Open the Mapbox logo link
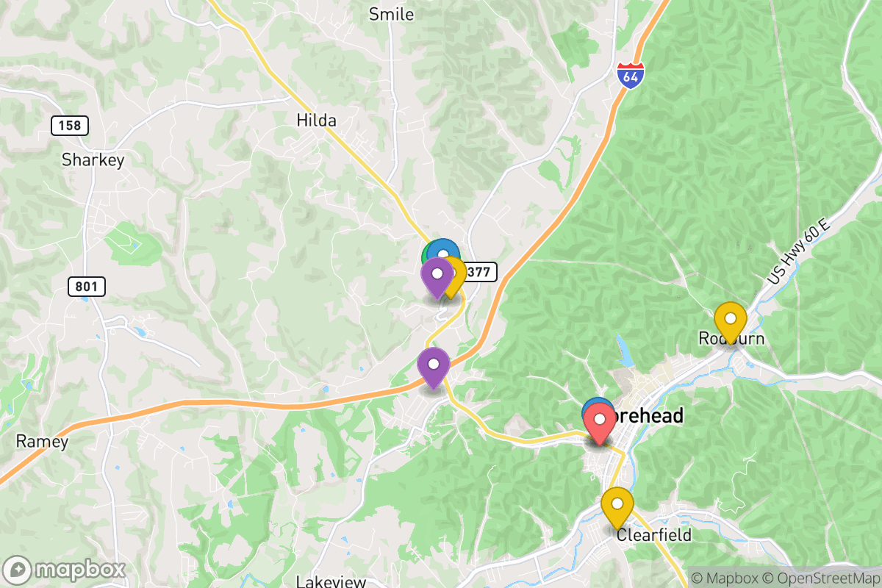This screenshot has height=588, width=882. point(64,570)
